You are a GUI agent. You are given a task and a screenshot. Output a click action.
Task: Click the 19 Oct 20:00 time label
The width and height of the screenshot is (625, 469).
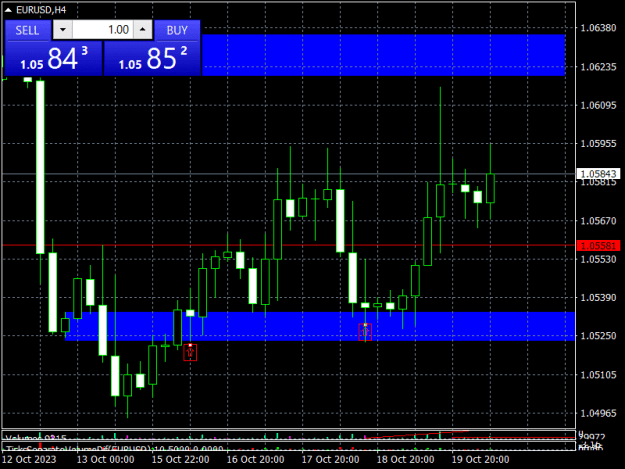tap(480, 459)
